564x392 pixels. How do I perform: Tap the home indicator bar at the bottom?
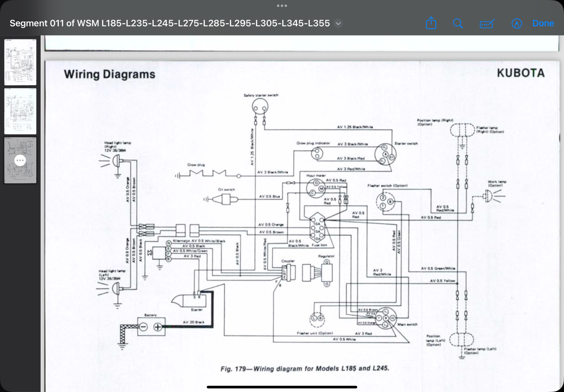[x=282, y=387]
